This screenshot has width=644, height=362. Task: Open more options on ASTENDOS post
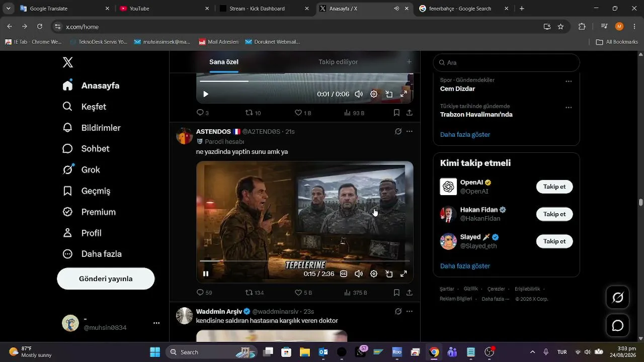[410, 131]
